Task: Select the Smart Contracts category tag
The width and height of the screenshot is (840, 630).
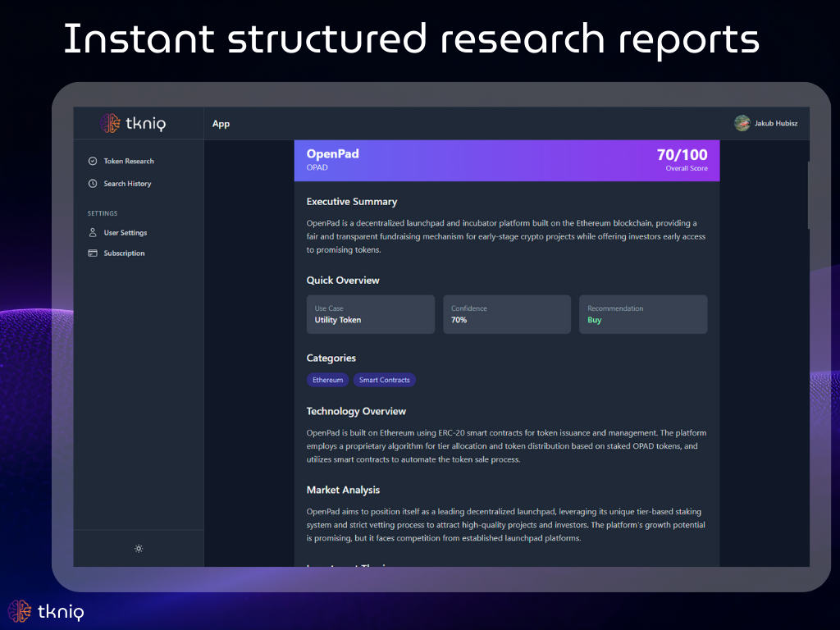Action: 384,380
